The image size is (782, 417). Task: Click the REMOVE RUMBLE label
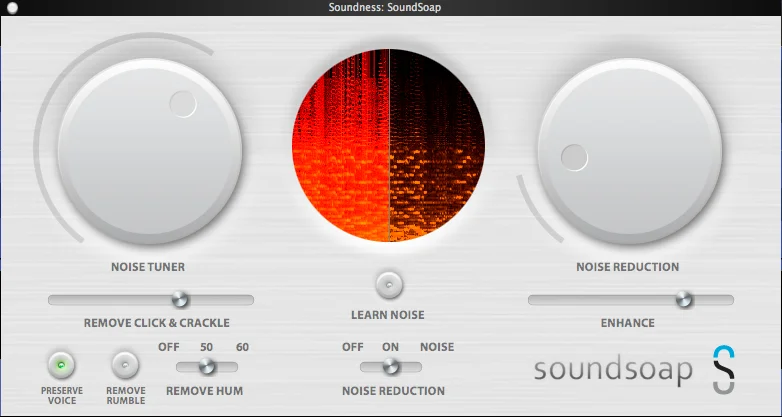pos(126,396)
